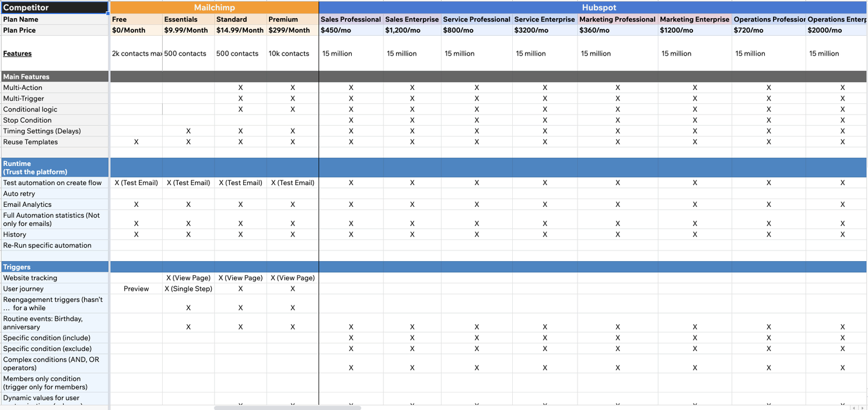
Task: Select the History row label
Action: 54,234
